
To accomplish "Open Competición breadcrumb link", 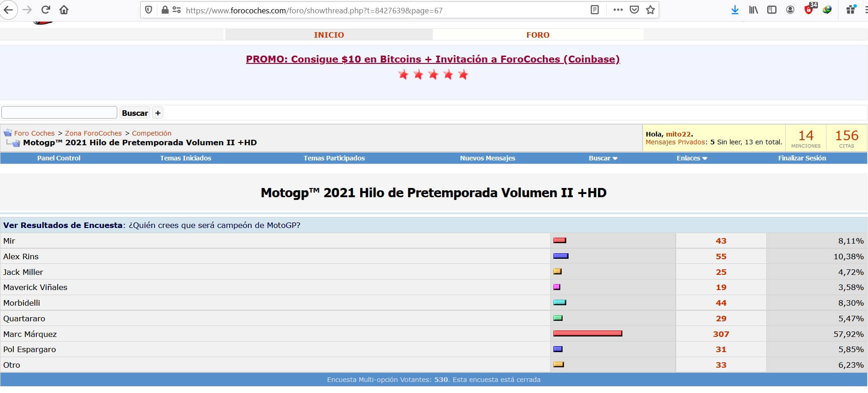I will click(151, 133).
